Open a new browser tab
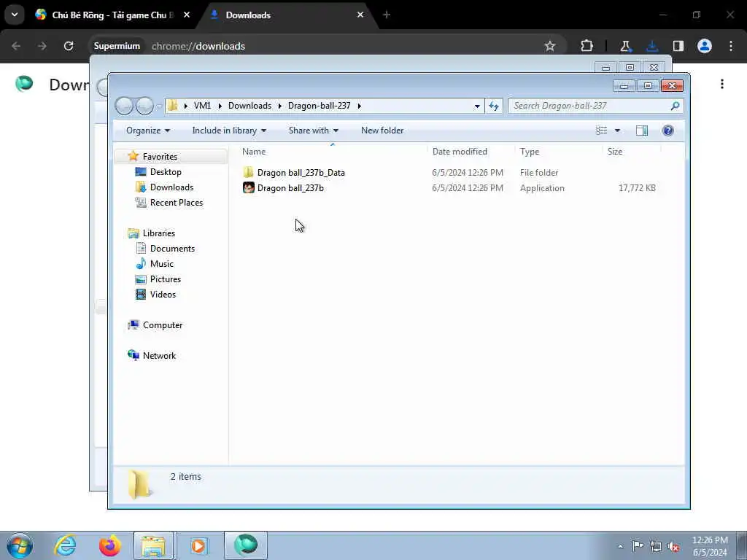 click(x=387, y=15)
